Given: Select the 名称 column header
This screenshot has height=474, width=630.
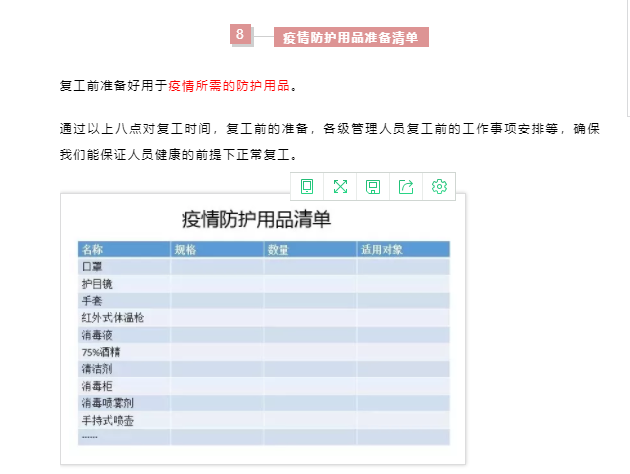Looking at the screenshot, I should [x=124, y=249].
